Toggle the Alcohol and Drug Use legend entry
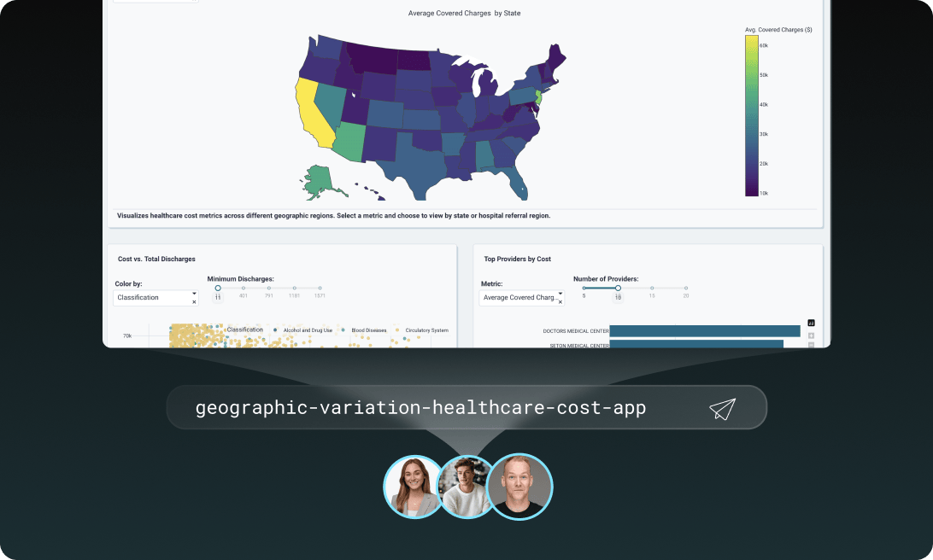 pos(308,329)
